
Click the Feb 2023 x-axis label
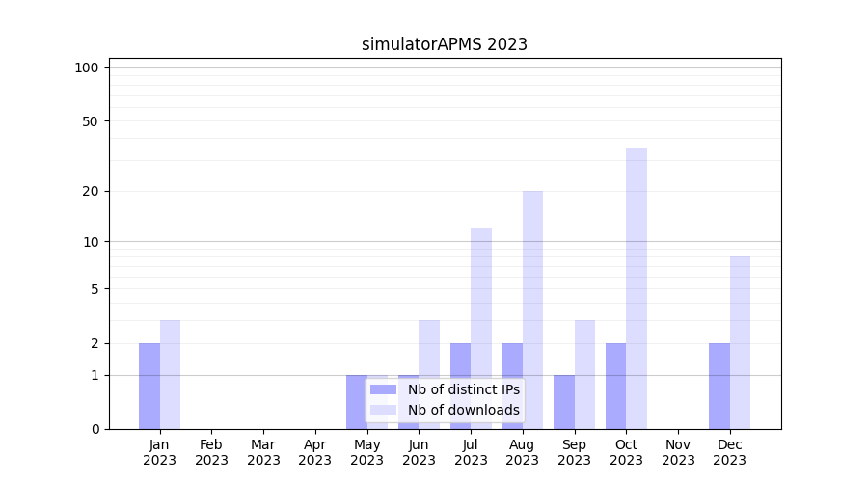211,452
